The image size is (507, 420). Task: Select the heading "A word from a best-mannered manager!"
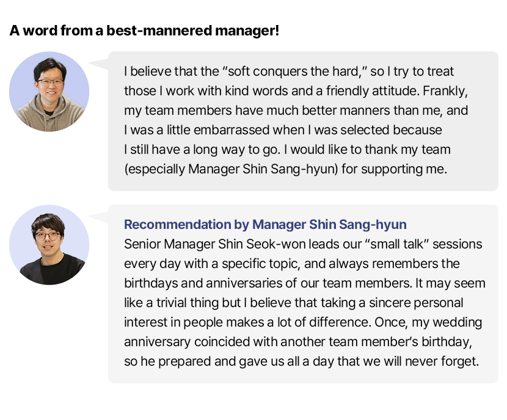[x=144, y=31]
